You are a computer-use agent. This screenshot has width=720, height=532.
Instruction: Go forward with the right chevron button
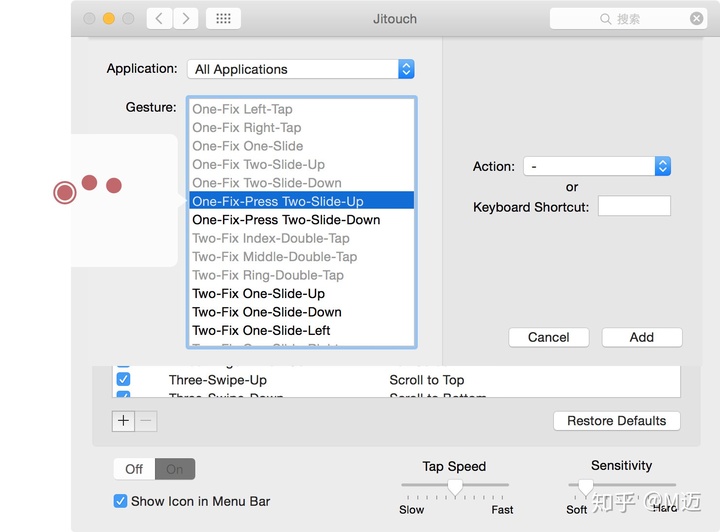coord(186,19)
